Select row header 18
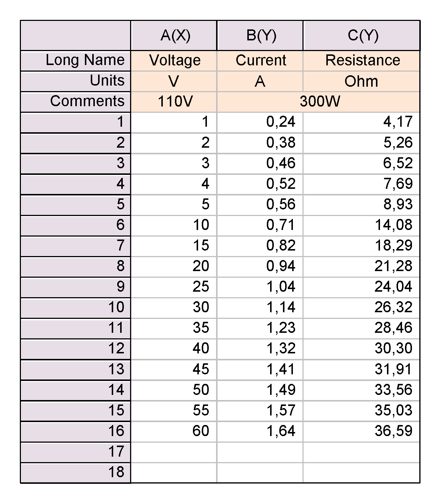Viewport: 441px width, 504px height. (75, 472)
